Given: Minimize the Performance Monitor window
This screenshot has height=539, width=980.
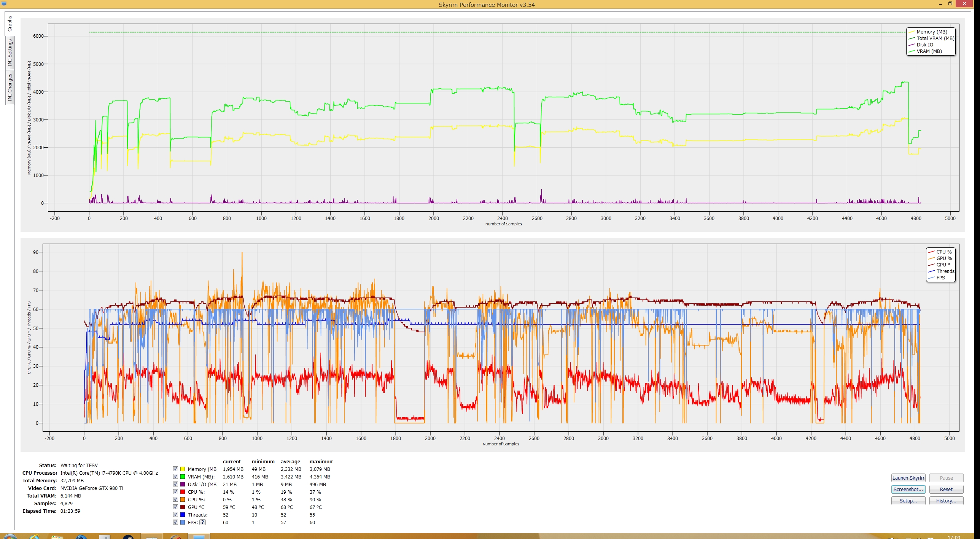Looking at the screenshot, I should tap(940, 4).
